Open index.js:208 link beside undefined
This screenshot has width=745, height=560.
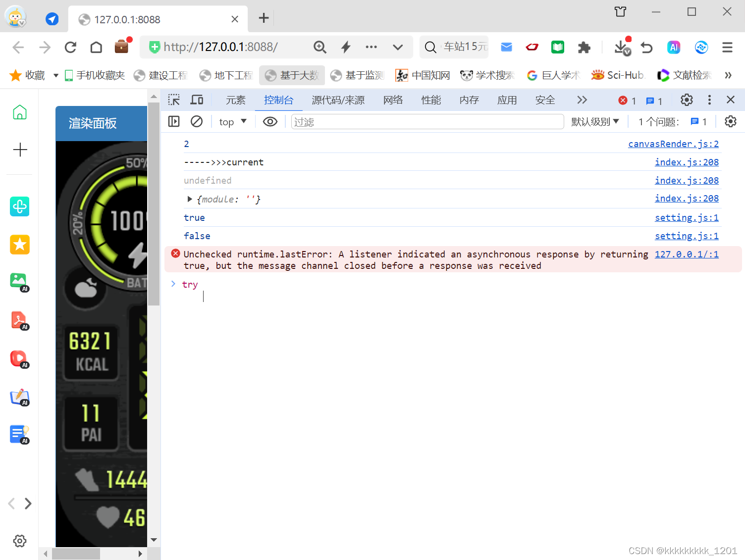(x=687, y=181)
